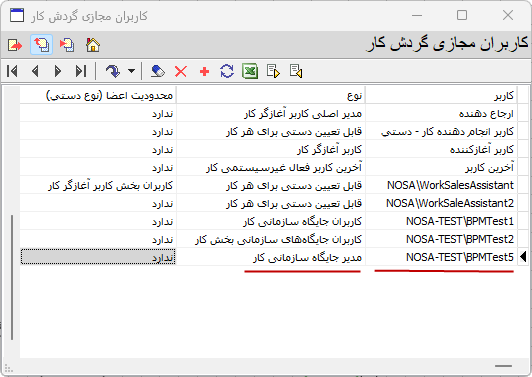
Task: Click the vertical scrollbar on left edge
Action: click(x=12, y=277)
